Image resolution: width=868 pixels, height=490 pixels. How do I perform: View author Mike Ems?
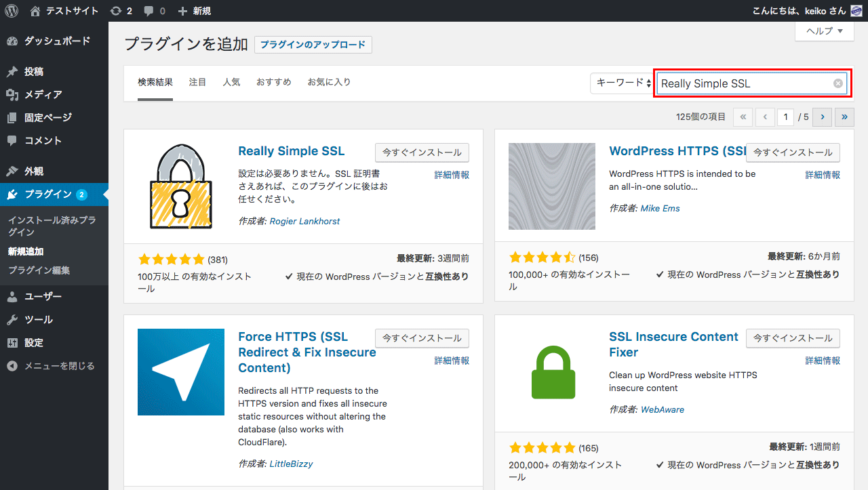coord(660,208)
